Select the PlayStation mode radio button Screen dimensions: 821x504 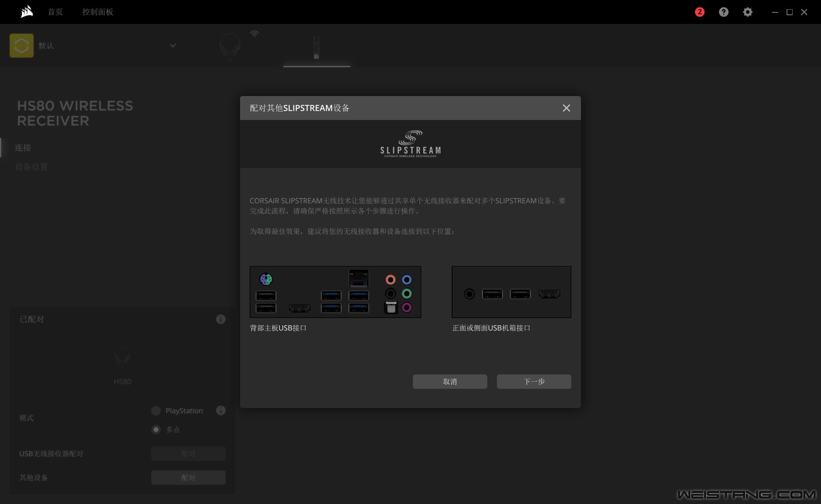tap(156, 411)
